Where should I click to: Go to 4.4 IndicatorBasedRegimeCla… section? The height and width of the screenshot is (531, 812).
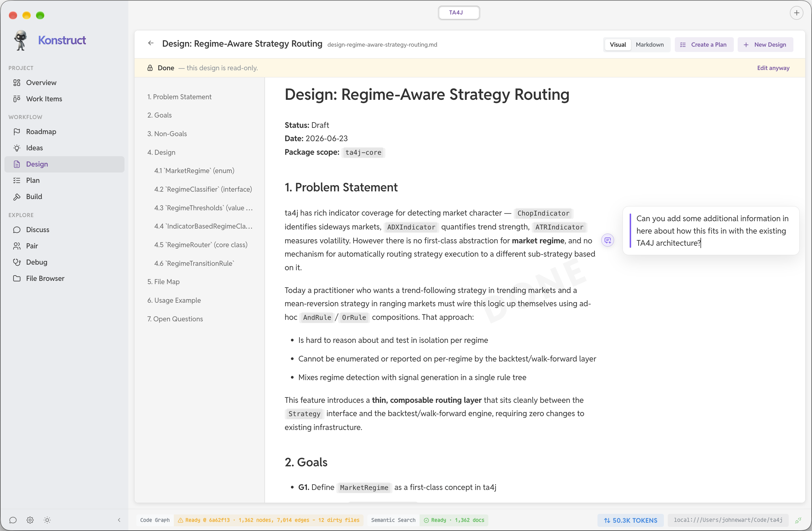[x=203, y=226]
